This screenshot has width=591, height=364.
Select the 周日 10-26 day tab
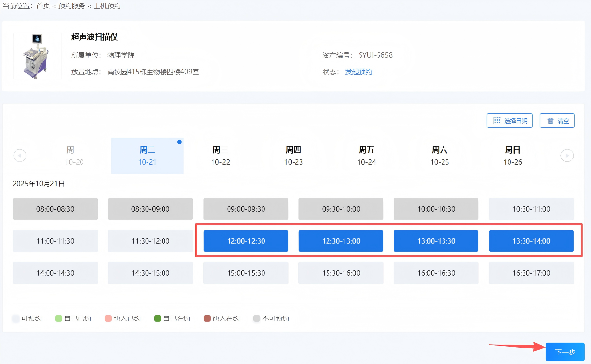tap(512, 156)
